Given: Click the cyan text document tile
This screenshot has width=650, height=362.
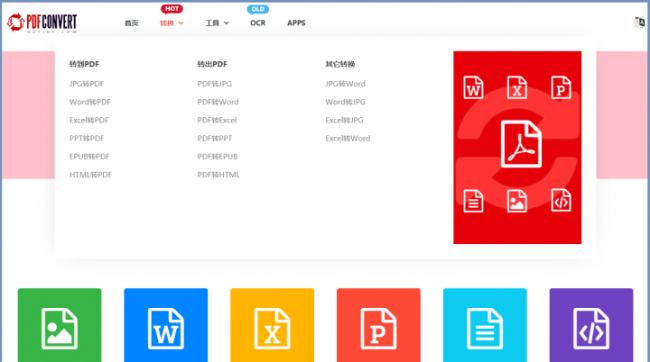Looking at the screenshot, I should pos(485,325).
